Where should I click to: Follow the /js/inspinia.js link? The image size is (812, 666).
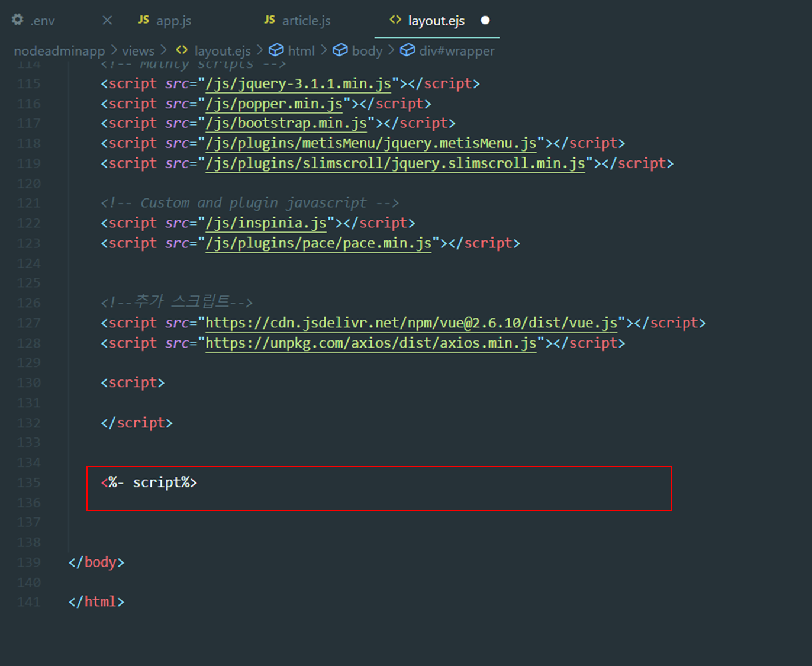pos(266,223)
